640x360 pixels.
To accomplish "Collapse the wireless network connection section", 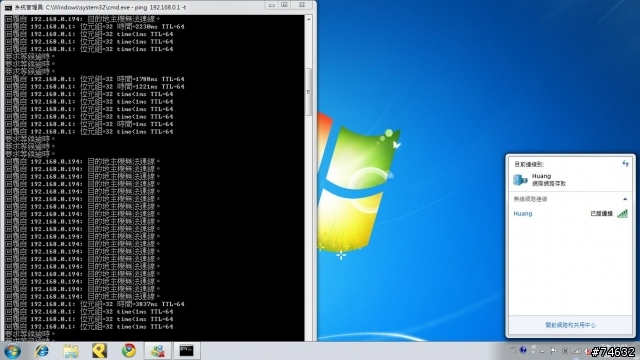I will [625, 199].
